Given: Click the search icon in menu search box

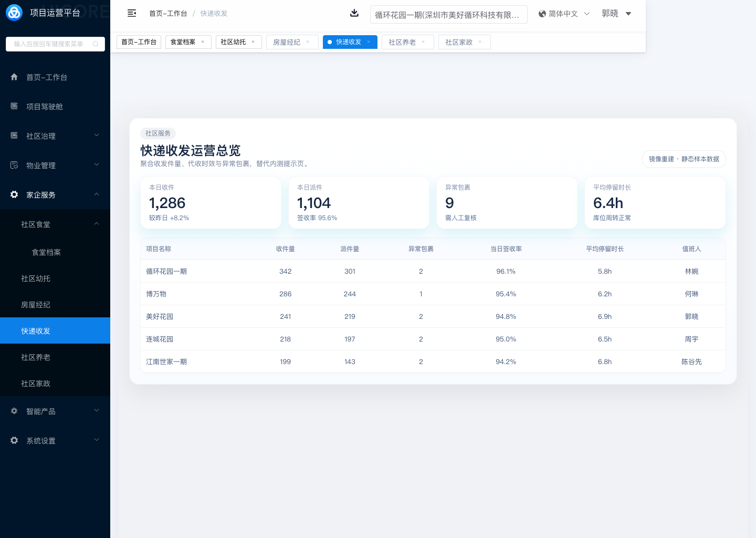Looking at the screenshot, I should click(96, 44).
